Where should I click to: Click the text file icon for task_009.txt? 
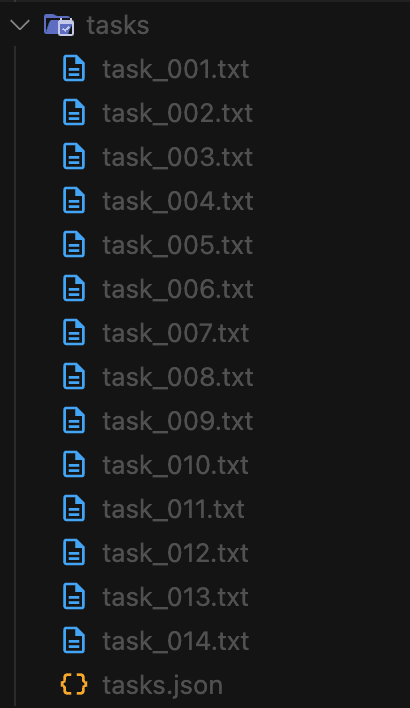[x=74, y=421]
